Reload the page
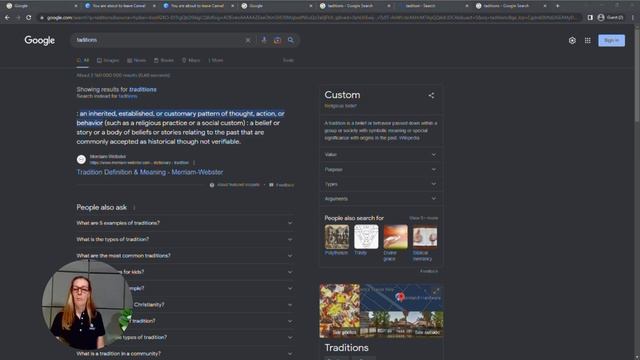 coord(29,18)
